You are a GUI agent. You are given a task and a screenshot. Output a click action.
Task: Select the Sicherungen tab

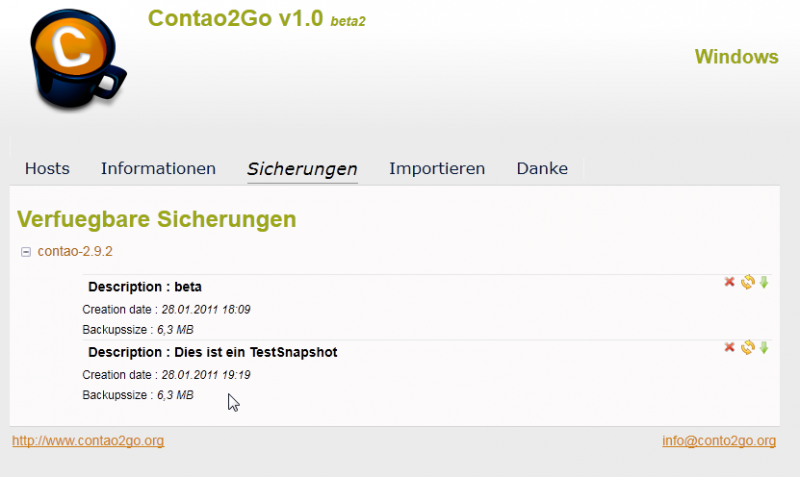pos(302,169)
